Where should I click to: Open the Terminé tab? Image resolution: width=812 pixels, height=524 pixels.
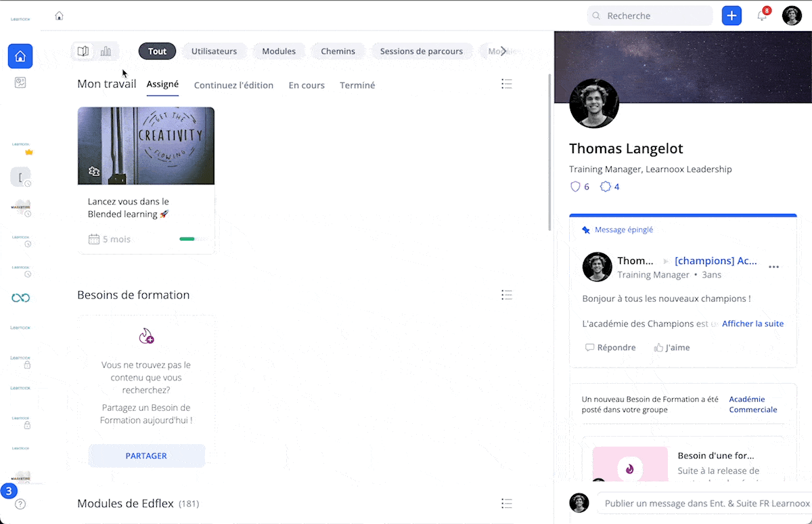(357, 85)
